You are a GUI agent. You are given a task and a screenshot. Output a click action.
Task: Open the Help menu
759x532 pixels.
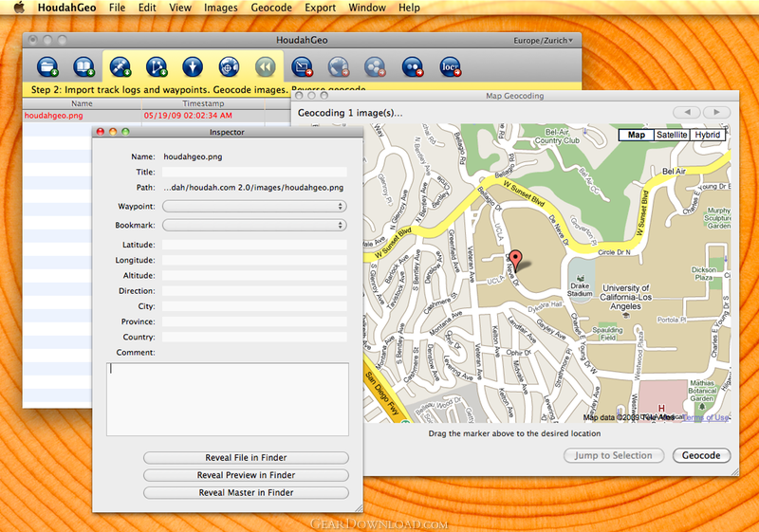coord(409,8)
